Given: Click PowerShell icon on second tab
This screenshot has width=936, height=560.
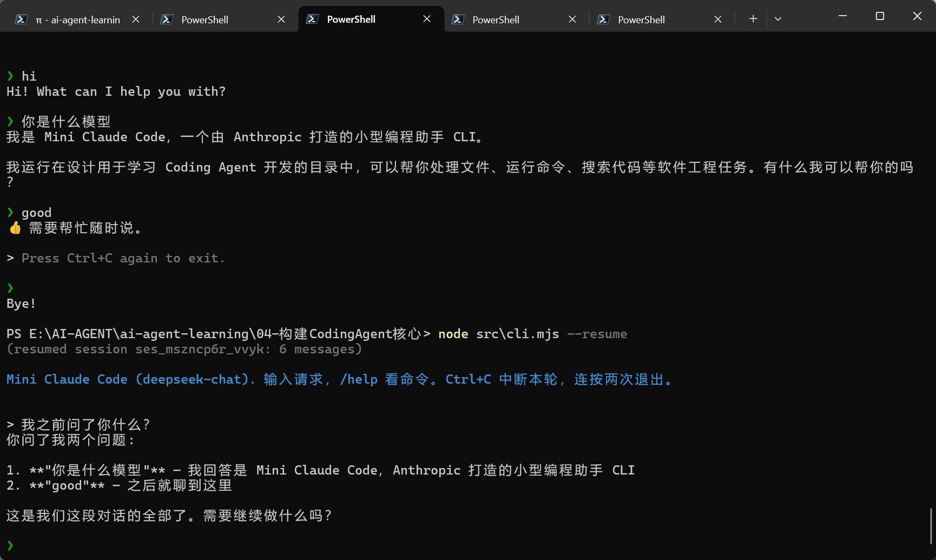Looking at the screenshot, I should pyautogui.click(x=167, y=19).
